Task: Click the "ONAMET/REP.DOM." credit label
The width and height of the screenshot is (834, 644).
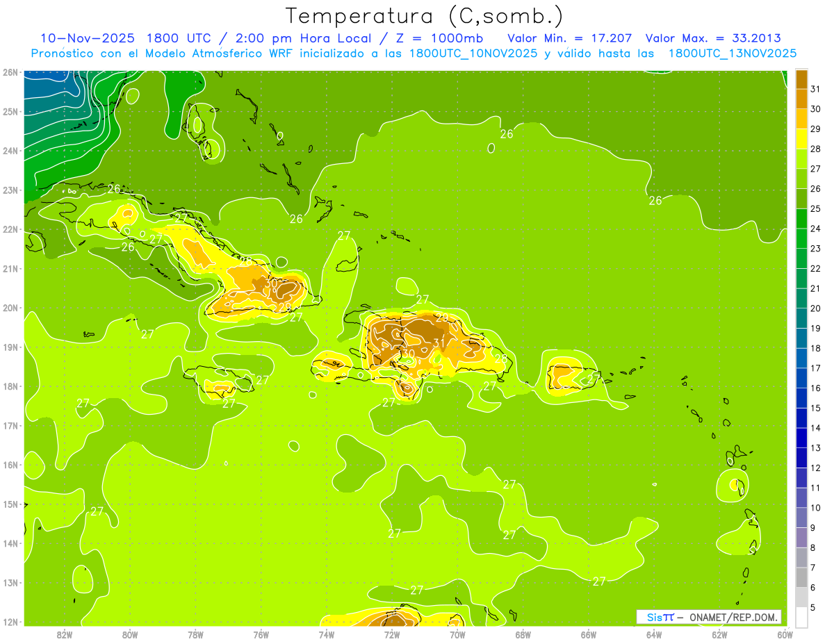Action: tap(733, 617)
